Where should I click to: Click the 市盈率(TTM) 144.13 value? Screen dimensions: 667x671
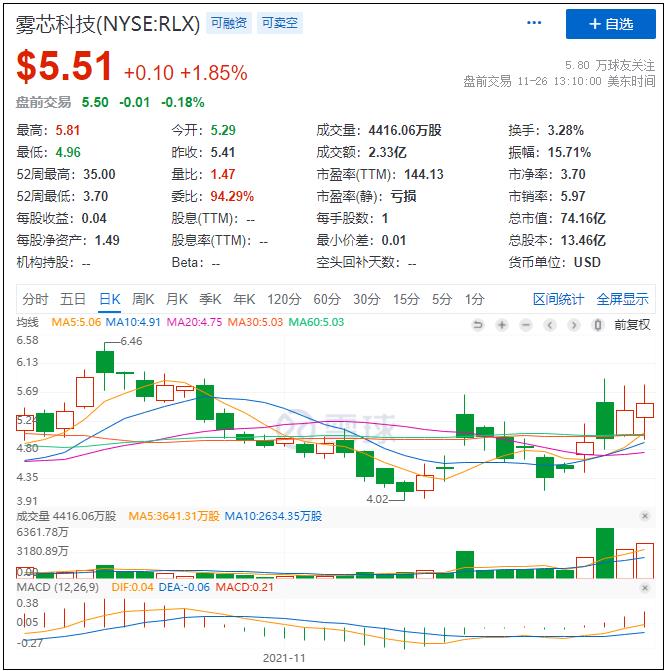(424, 175)
